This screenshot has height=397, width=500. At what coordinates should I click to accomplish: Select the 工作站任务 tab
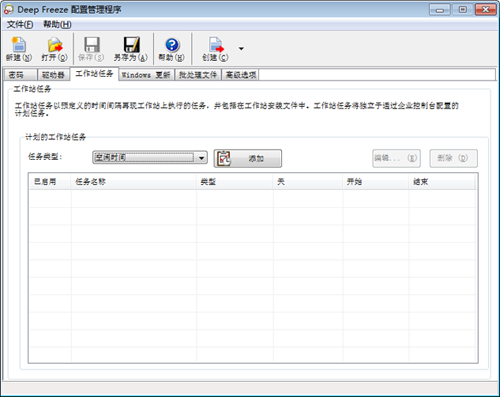(x=94, y=74)
